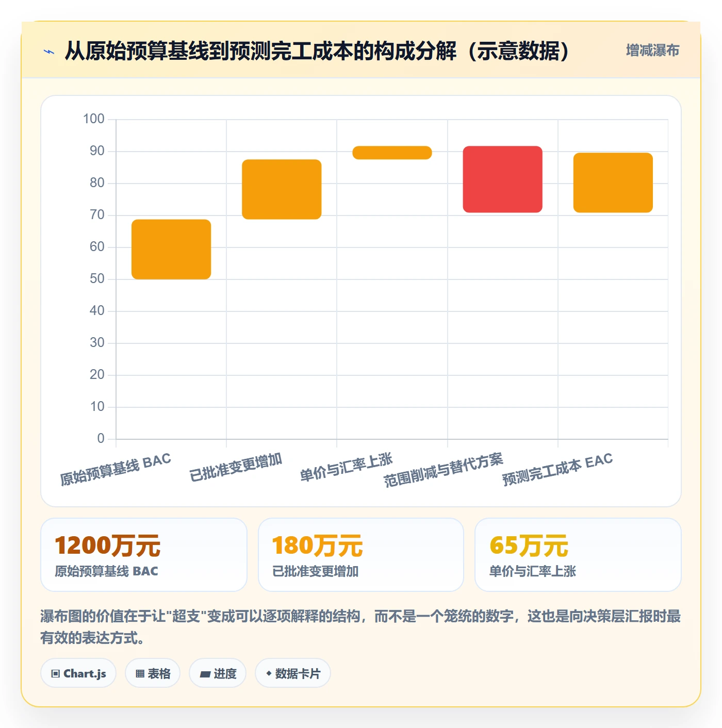The height and width of the screenshot is (728, 722).
Task: Click the Chart.js tag
Action: pyautogui.click(x=78, y=673)
